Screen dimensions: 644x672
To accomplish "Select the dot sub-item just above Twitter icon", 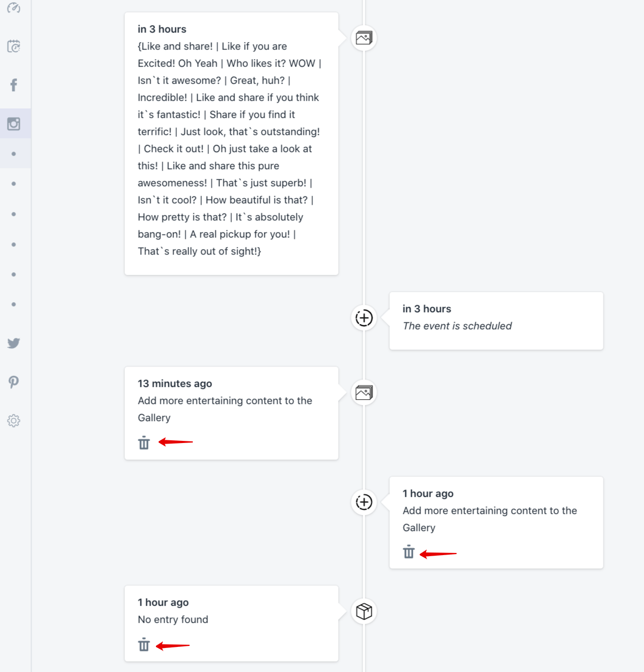I will pos(14,304).
